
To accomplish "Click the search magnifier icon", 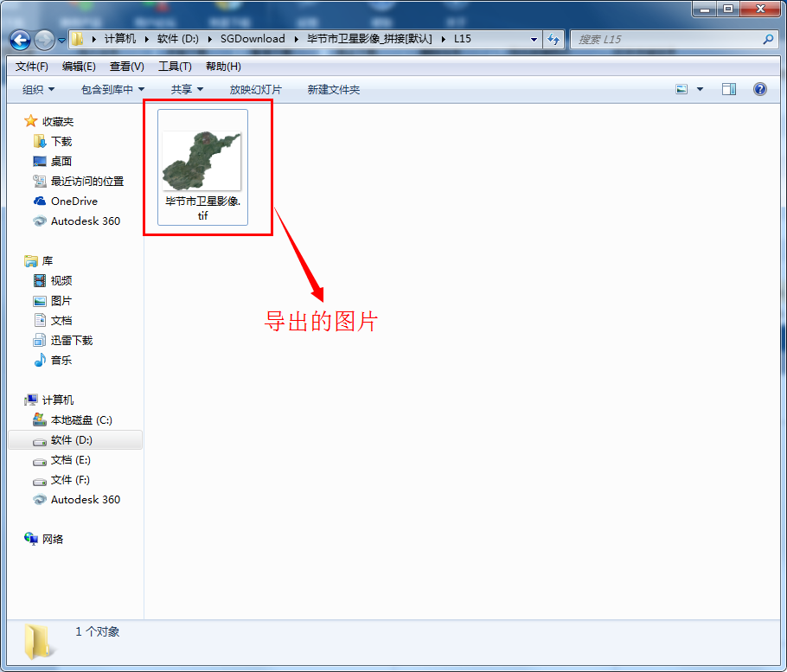I will pyautogui.click(x=767, y=39).
